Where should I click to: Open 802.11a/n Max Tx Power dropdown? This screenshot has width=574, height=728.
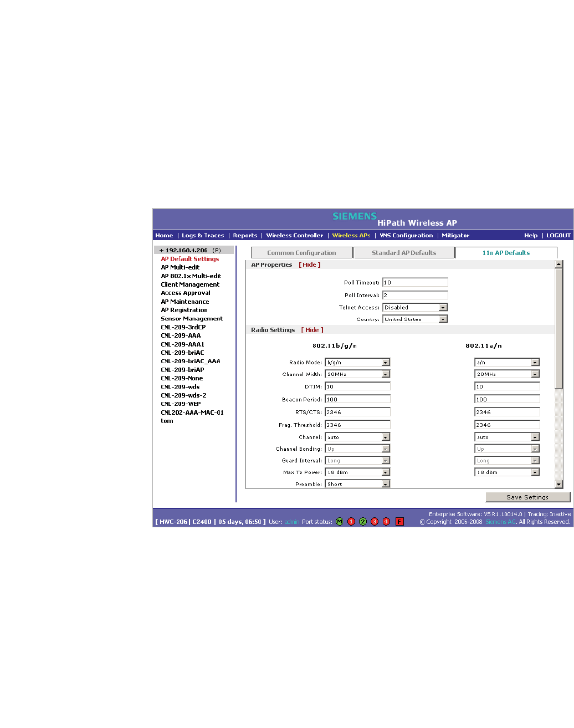507,472
